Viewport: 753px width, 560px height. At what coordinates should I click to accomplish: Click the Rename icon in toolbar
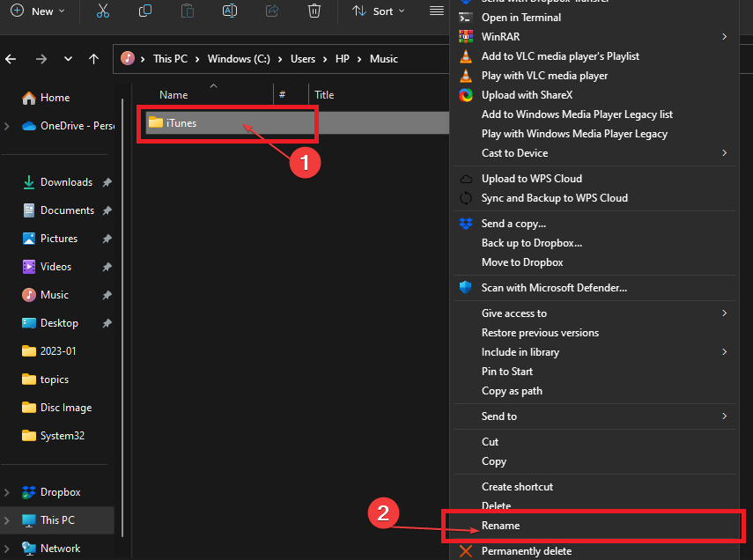pos(230,11)
